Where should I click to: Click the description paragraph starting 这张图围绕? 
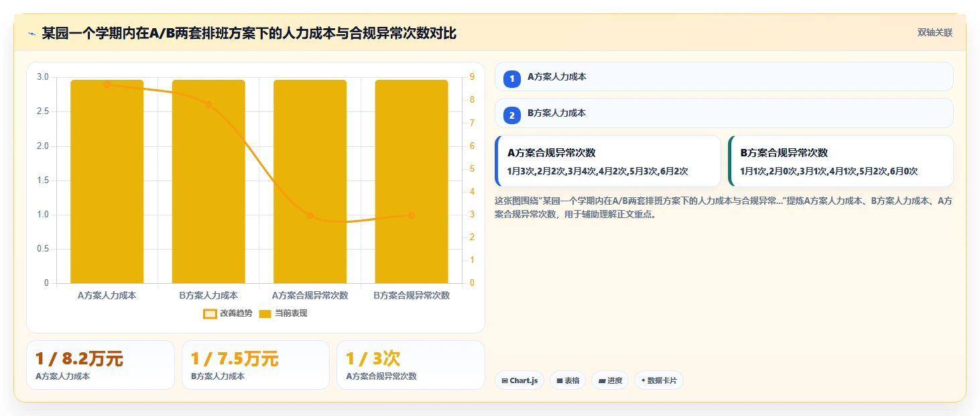pos(724,207)
